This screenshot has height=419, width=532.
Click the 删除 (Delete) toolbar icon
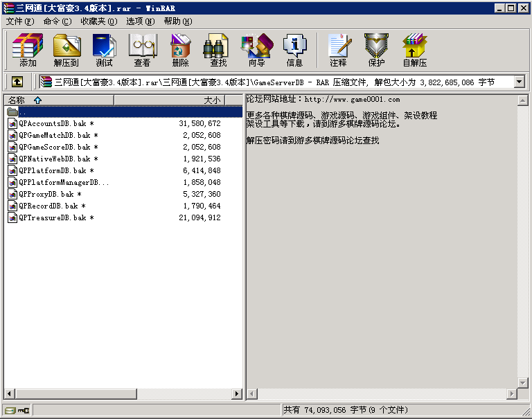click(180, 50)
